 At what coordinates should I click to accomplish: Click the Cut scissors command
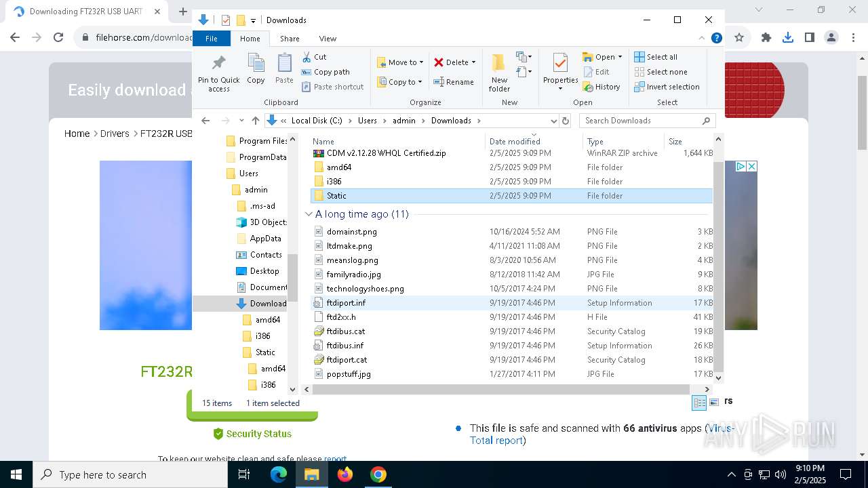click(x=314, y=57)
